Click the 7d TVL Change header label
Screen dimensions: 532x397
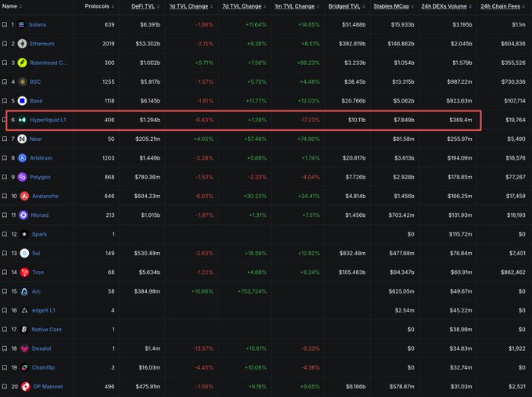pyautogui.click(x=242, y=6)
